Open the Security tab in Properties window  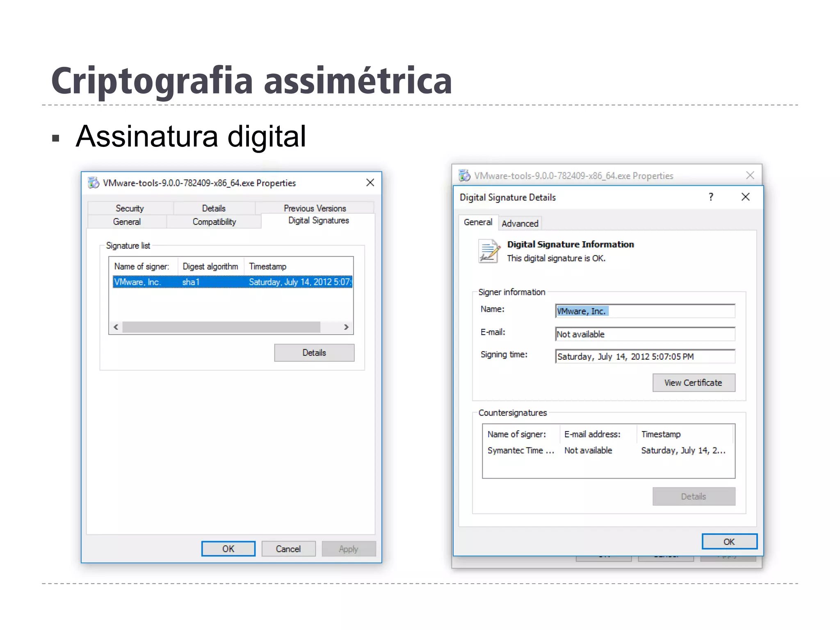(130, 208)
